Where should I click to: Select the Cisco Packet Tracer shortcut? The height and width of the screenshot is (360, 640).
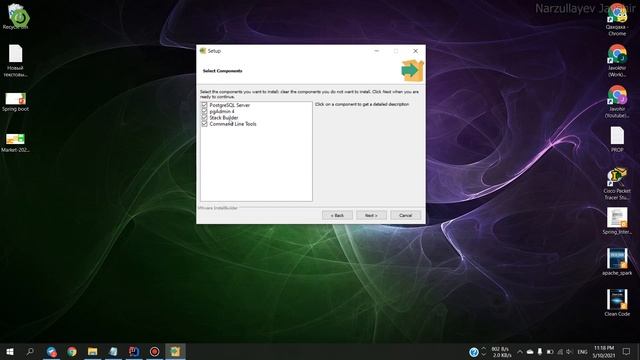coord(617,183)
